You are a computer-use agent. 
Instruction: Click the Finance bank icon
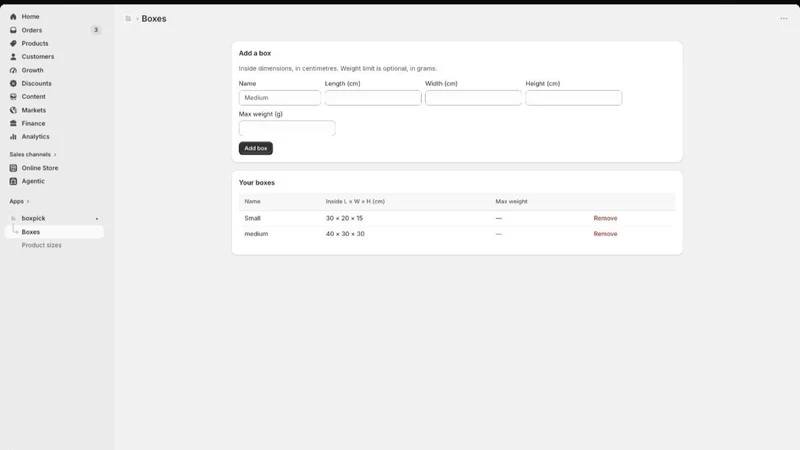tap(13, 123)
